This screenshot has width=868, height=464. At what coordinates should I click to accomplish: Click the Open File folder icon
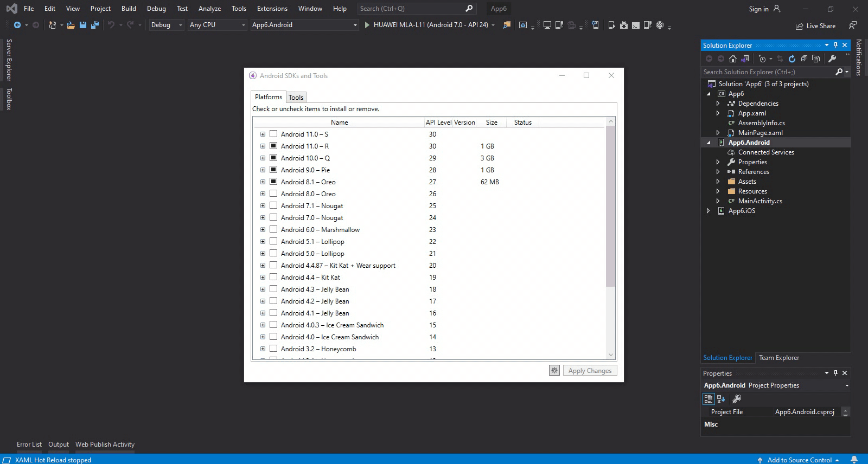click(71, 25)
